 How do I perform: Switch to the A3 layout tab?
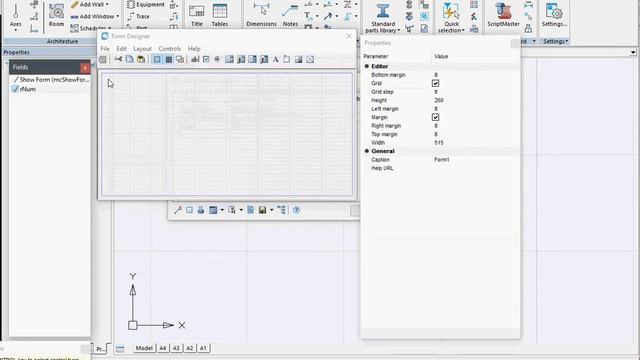176,348
